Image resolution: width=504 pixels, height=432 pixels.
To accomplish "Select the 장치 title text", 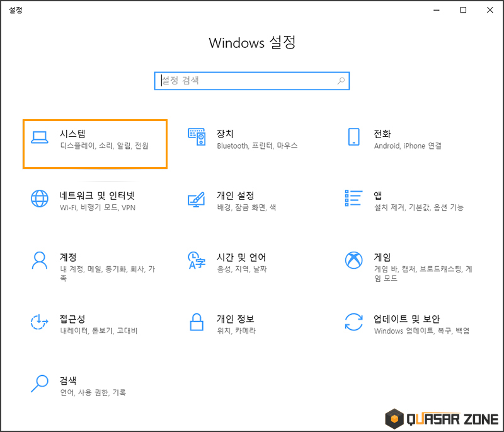I will point(225,134).
